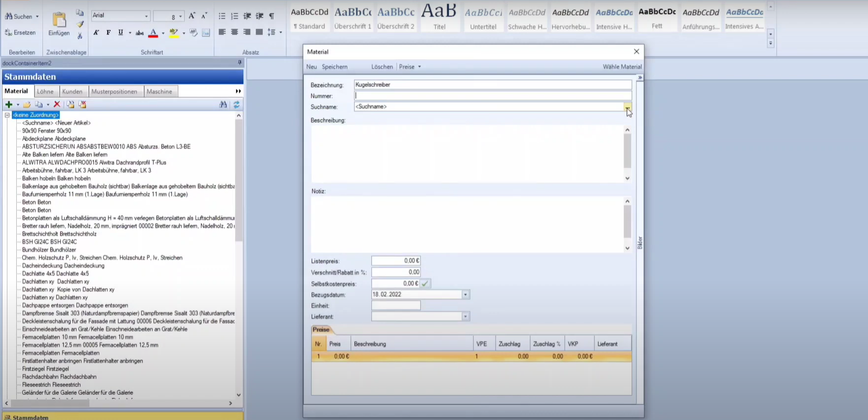Expand the styles gallery
Screen dimensions: 868x420
pyautogui.click(x=771, y=43)
